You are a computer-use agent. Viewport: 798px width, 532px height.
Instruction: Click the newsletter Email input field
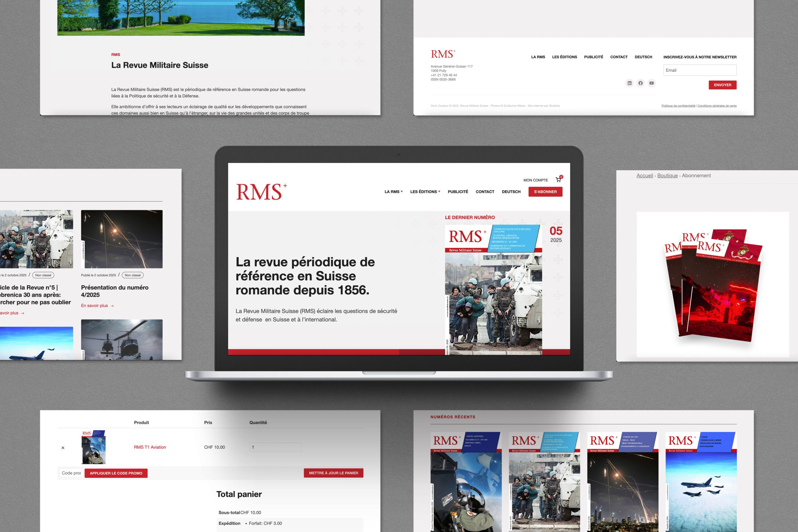[x=699, y=70]
